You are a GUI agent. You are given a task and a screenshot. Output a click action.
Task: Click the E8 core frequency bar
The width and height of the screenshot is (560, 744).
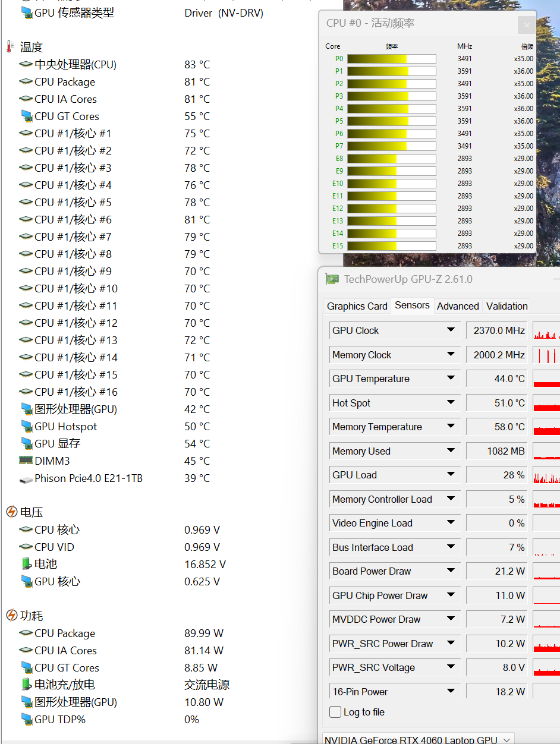(392, 159)
